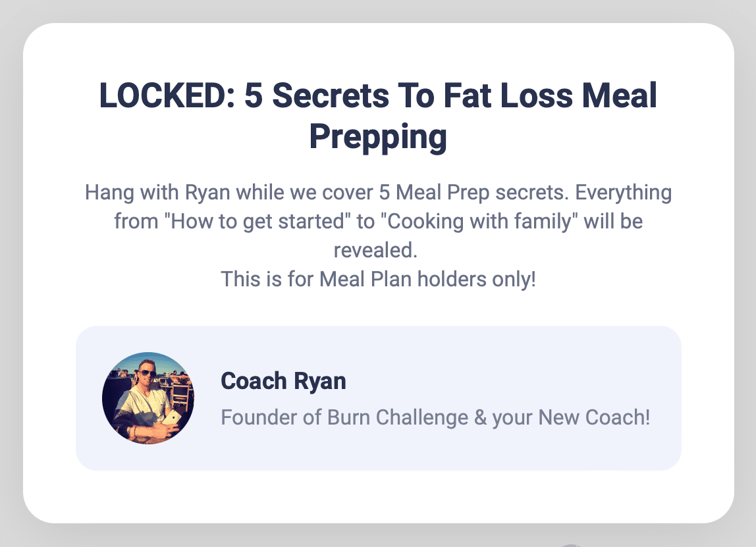Click the word Everything in the description
This screenshot has height=547, width=756.
(624, 192)
